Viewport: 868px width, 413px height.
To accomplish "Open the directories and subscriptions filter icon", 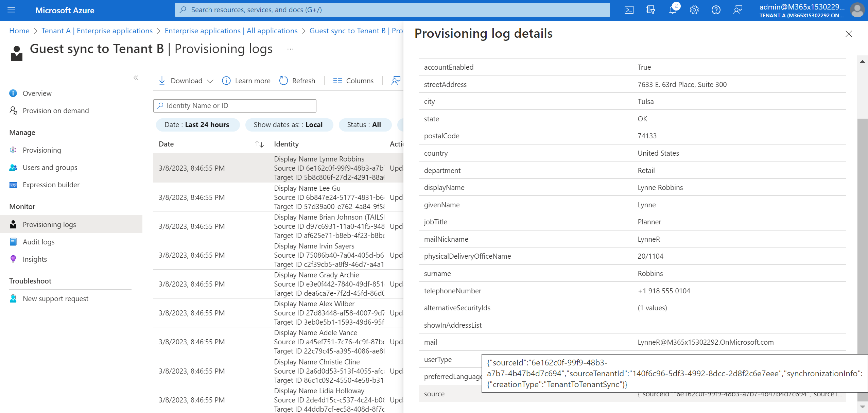I will pos(650,10).
